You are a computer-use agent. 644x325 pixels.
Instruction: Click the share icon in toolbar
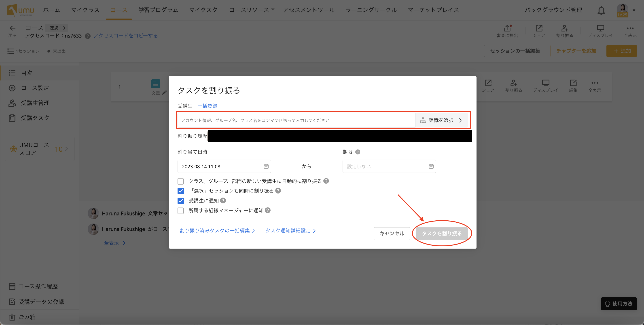tap(538, 31)
